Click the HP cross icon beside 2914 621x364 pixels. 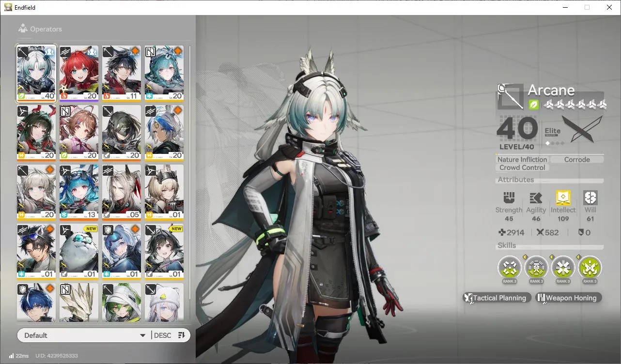[x=502, y=233]
